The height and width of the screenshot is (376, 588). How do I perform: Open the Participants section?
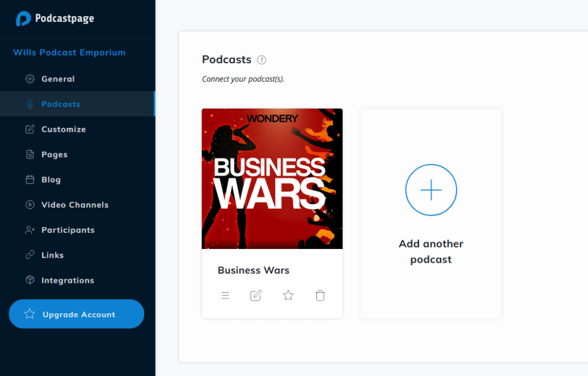tap(67, 229)
